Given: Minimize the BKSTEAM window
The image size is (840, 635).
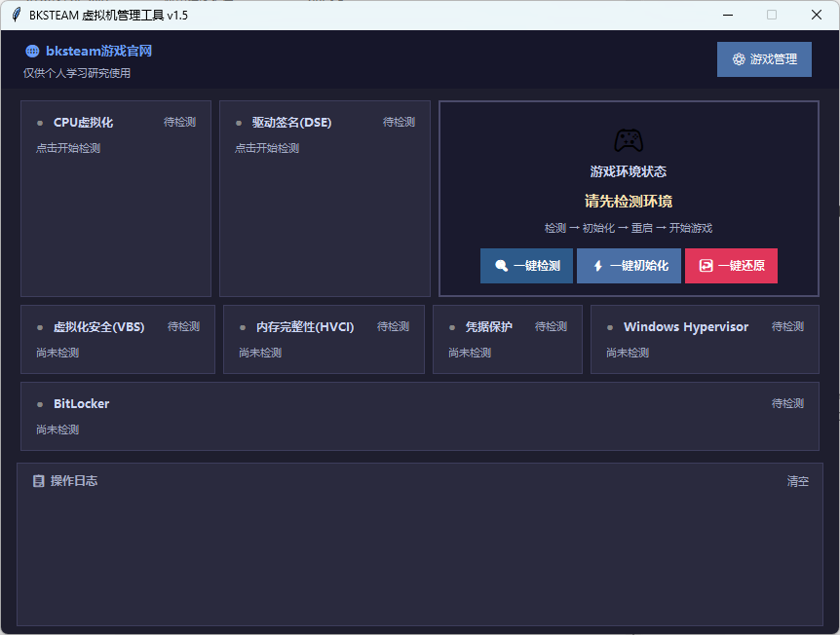Looking at the screenshot, I should [727, 15].
